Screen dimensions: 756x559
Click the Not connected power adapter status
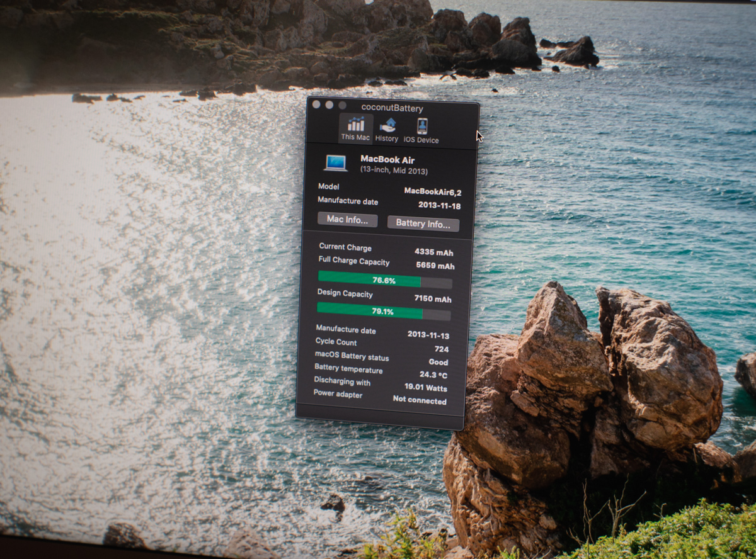(x=419, y=400)
